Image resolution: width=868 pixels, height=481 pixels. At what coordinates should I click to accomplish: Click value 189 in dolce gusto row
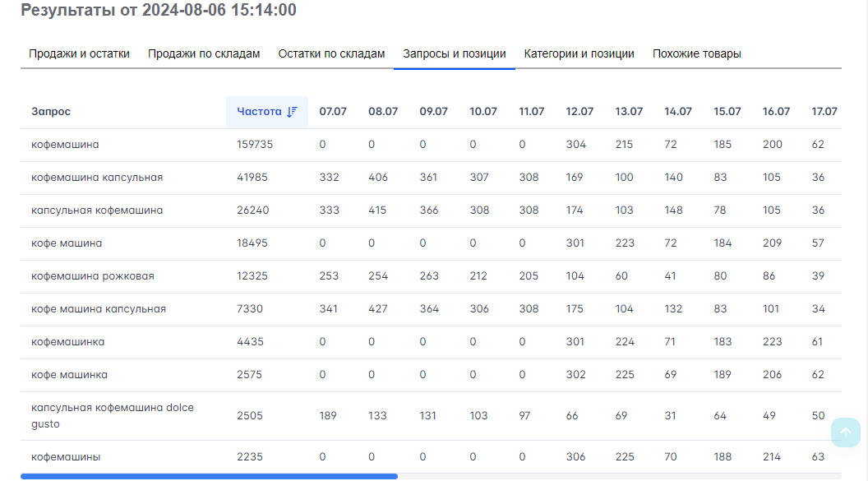pyautogui.click(x=328, y=416)
